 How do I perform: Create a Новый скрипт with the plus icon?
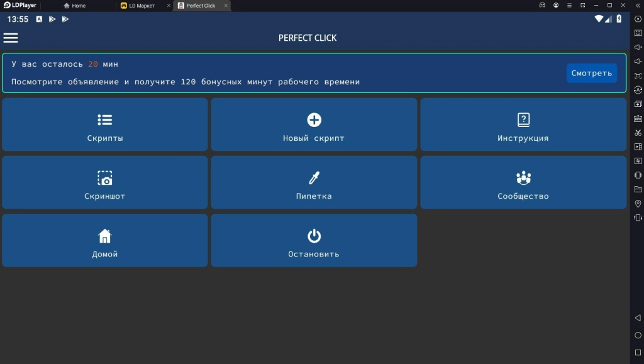point(314,124)
